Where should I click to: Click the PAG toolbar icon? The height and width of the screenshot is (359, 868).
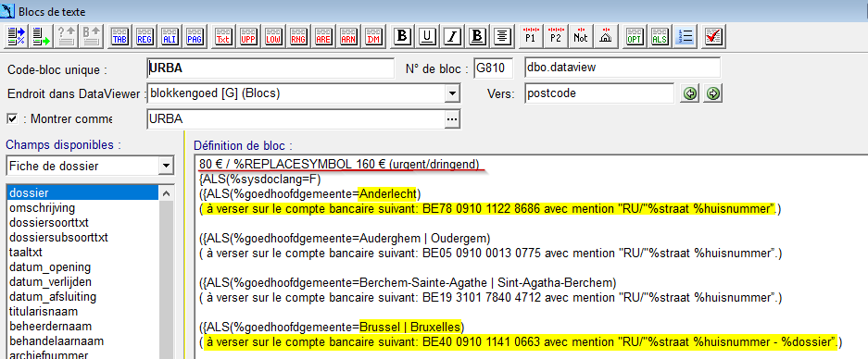(x=195, y=36)
